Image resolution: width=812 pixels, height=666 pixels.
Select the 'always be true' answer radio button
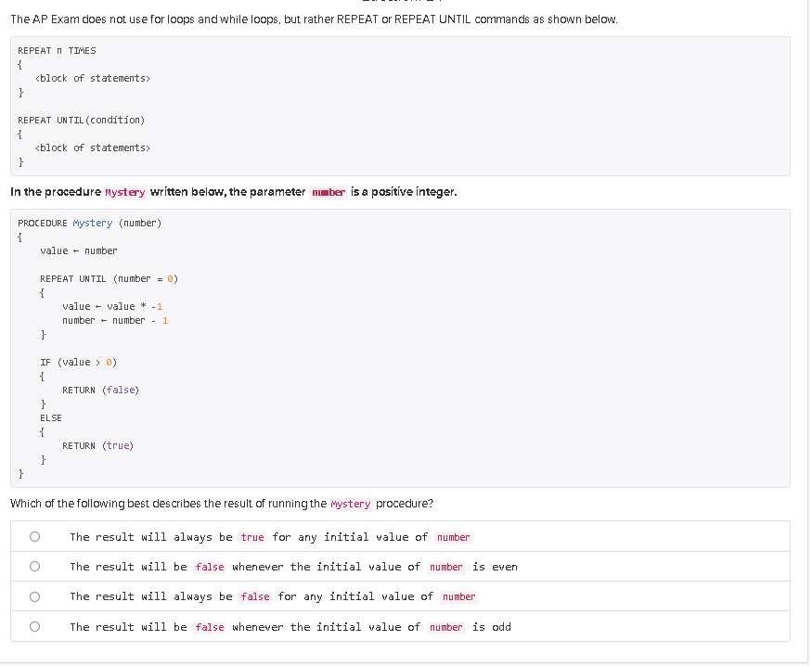34,537
